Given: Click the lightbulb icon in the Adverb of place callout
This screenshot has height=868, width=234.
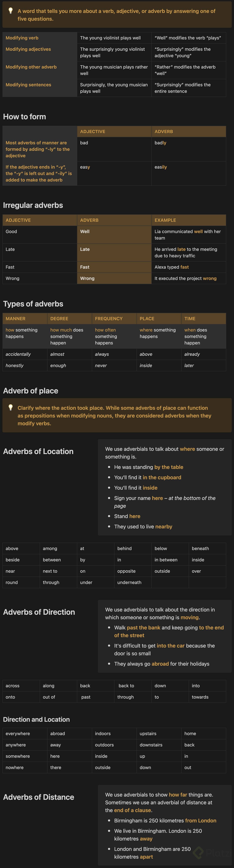Looking at the screenshot, I should 11,407.
